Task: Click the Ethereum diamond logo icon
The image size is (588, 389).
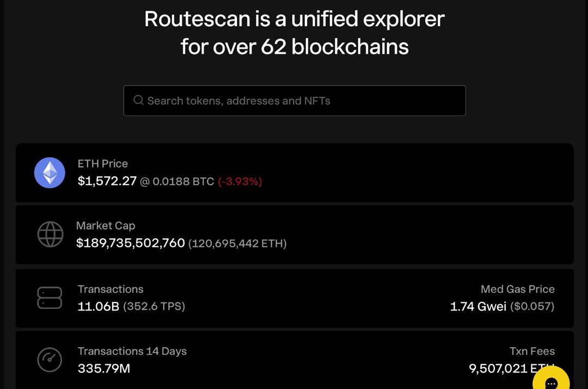Action: point(50,173)
